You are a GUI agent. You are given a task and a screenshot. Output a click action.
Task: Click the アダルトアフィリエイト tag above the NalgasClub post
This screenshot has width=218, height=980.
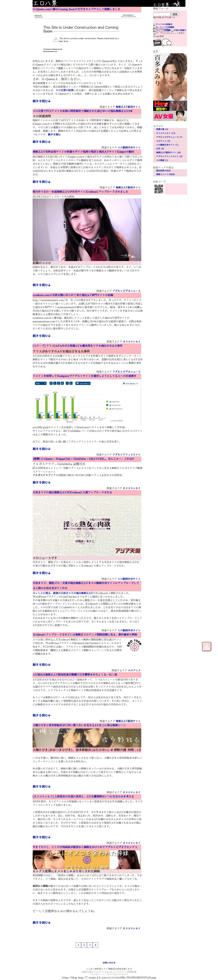pos(126,454)
